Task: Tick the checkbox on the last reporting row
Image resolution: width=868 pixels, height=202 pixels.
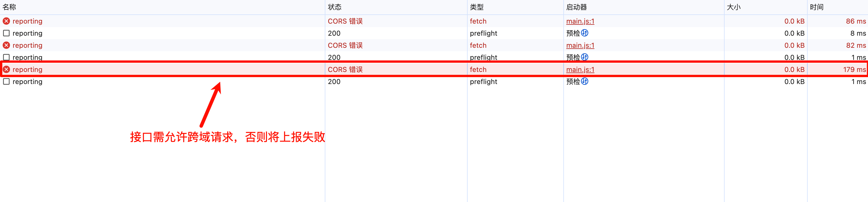Action: [x=6, y=81]
